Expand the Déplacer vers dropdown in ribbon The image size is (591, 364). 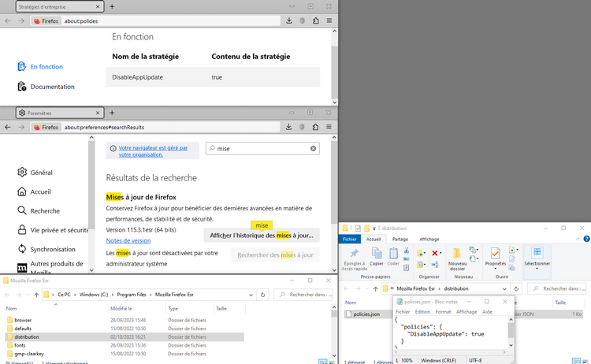pyautogui.click(x=425, y=253)
